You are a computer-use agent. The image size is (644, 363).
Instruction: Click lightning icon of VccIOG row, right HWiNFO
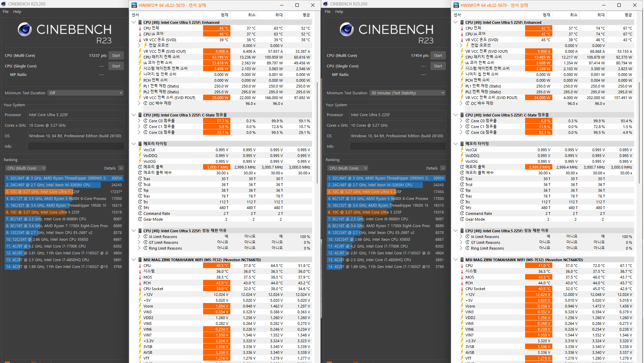[x=462, y=161]
